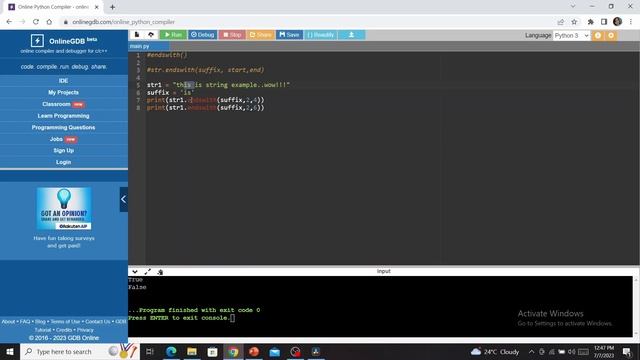Download the code with the arrow icon
This screenshot has height=360, width=640.
click(351, 35)
